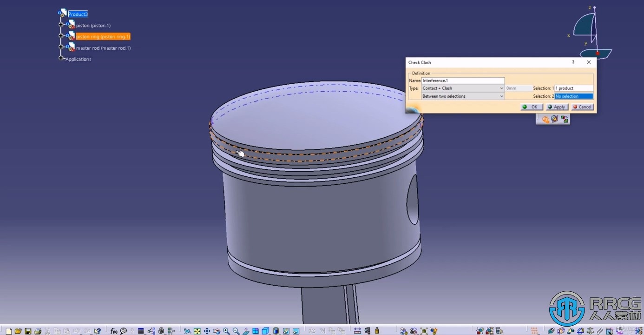Click the Normal View icon
Image resolution: width=644 pixels, height=335 pixels.
click(246, 331)
